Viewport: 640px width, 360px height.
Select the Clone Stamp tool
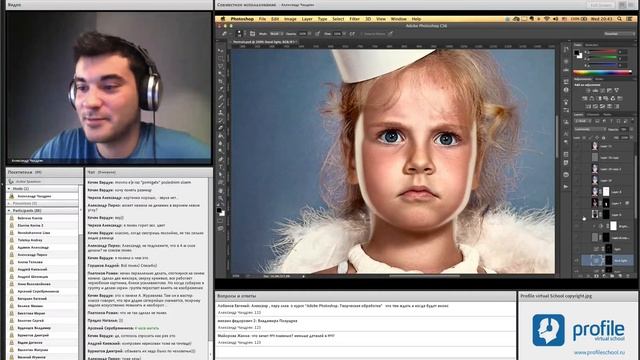[x=220, y=112]
